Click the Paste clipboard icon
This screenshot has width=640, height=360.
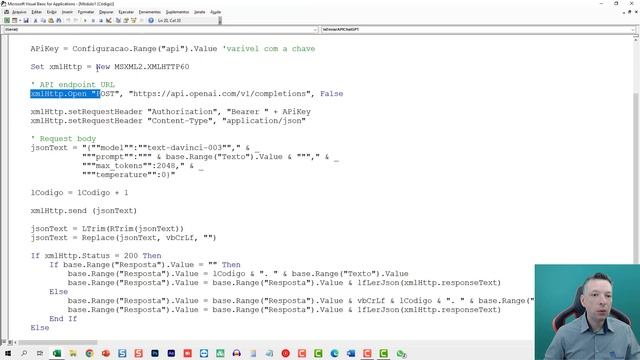click(51, 20)
